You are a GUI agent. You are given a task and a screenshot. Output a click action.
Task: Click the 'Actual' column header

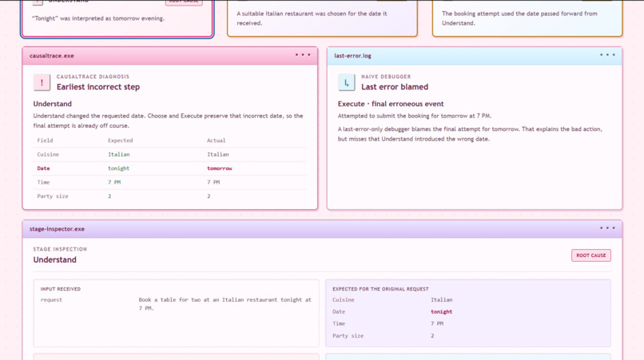point(216,140)
